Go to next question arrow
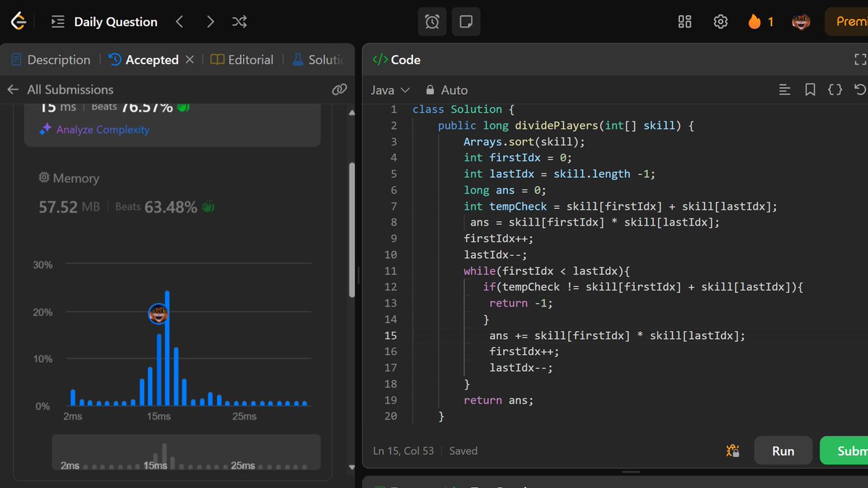Viewport: 868px width, 488px height. tap(210, 22)
